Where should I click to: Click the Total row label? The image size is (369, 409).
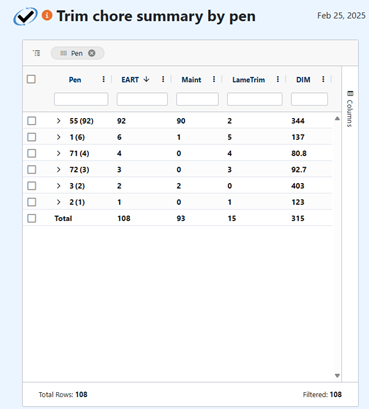63,218
